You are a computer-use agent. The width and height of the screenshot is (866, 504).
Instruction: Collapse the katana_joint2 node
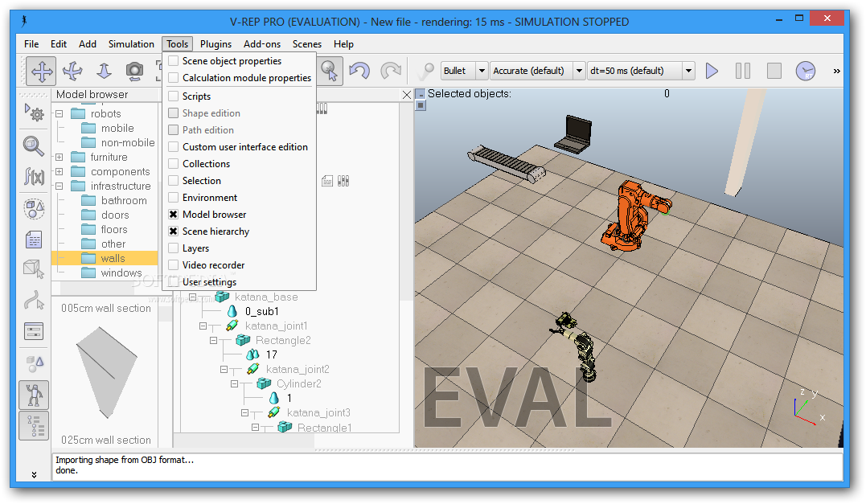[224, 369]
